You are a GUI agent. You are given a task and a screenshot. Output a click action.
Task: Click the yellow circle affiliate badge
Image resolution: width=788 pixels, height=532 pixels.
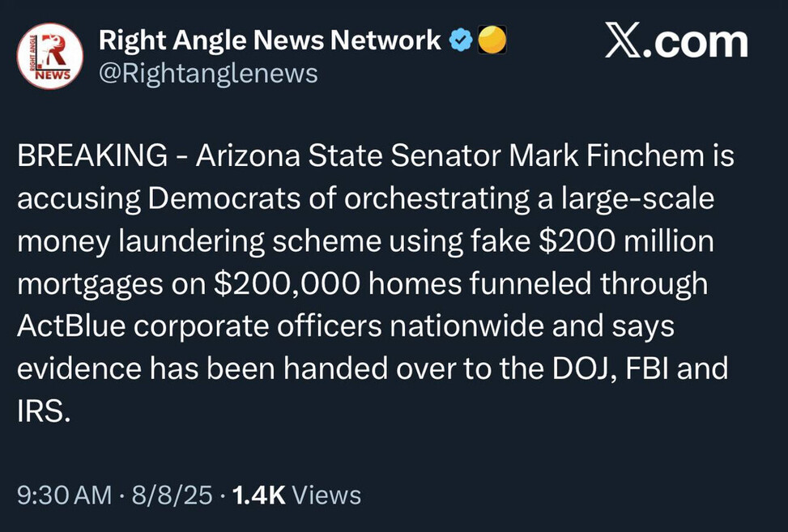coord(492,40)
